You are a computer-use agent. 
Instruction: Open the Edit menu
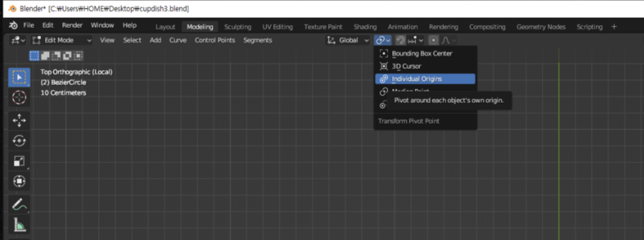click(x=48, y=25)
